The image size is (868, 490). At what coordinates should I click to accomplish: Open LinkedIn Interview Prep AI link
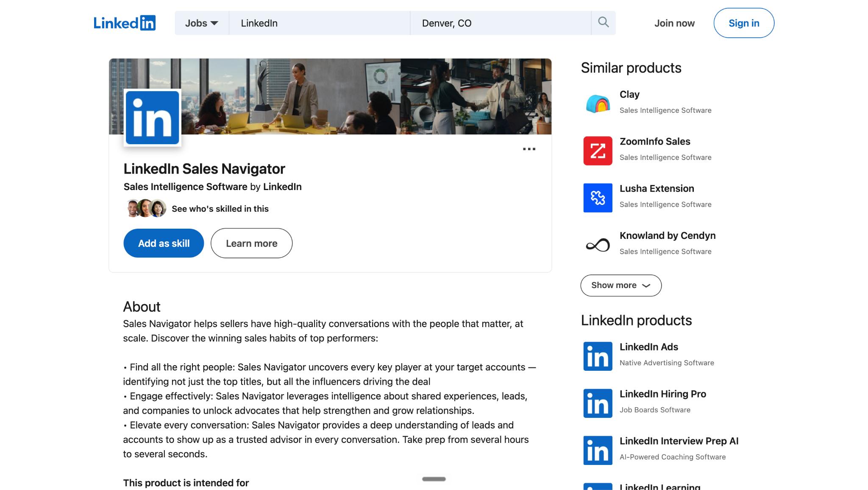[x=679, y=441]
